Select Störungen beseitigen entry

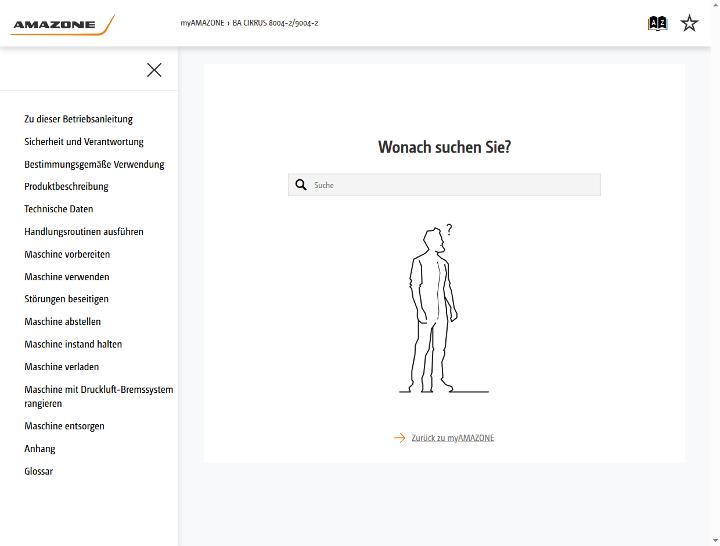click(x=66, y=299)
